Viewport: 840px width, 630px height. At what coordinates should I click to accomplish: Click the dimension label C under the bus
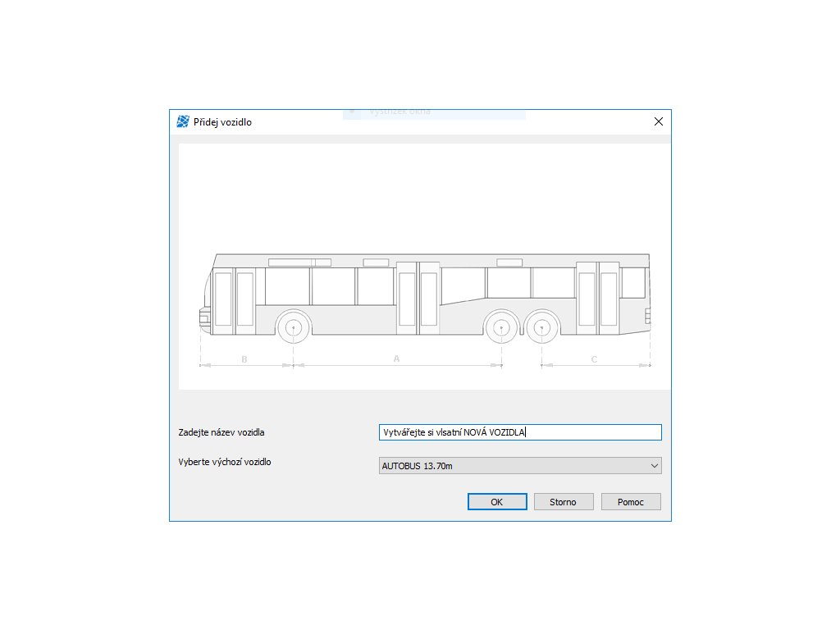[x=594, y=359]
